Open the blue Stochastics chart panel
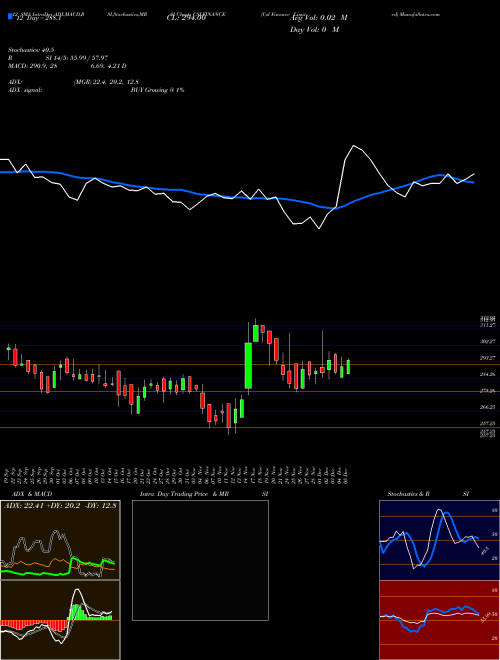Viewport: 500px width, 660px height. pos(439,540)
